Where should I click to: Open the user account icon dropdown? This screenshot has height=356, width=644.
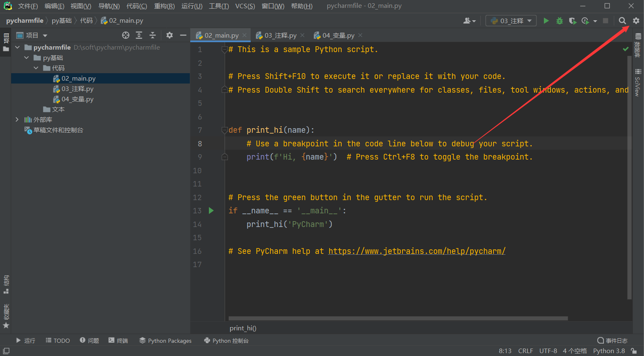click(469, 21)
